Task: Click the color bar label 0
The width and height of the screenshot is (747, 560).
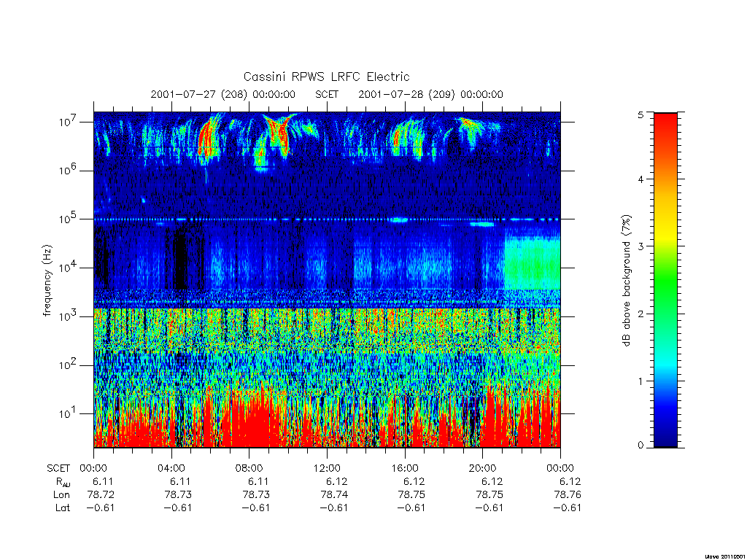Action: click(640, 445)
